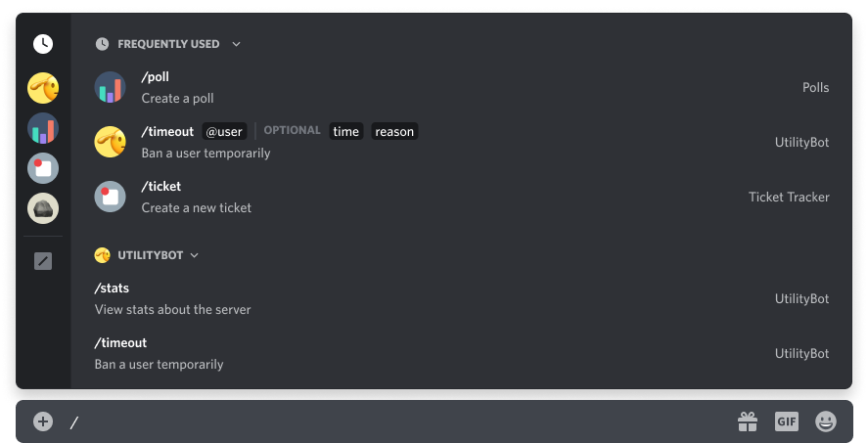Open the frequently used clock icon in sidebar
The image size is (868, 443).
click(43, 44)
